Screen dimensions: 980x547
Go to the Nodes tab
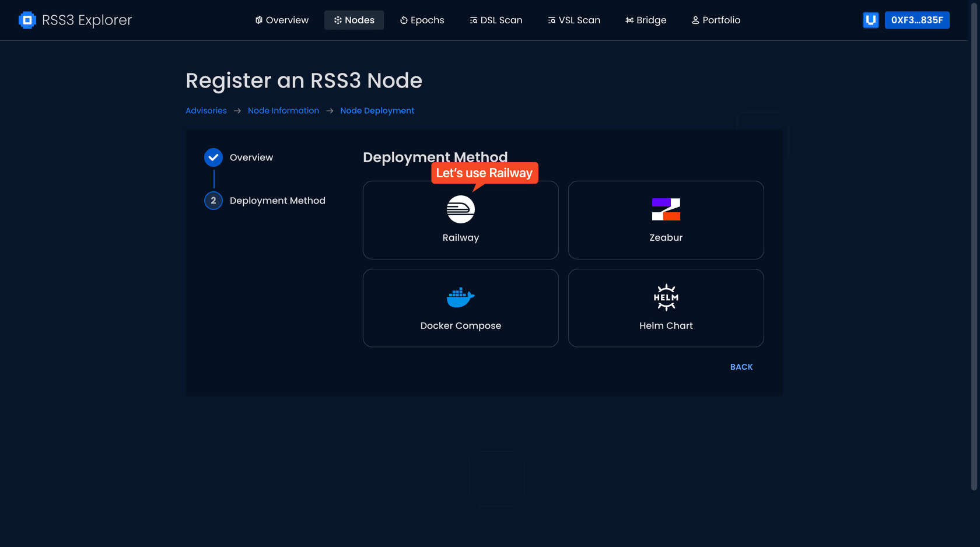coord(354,20)
